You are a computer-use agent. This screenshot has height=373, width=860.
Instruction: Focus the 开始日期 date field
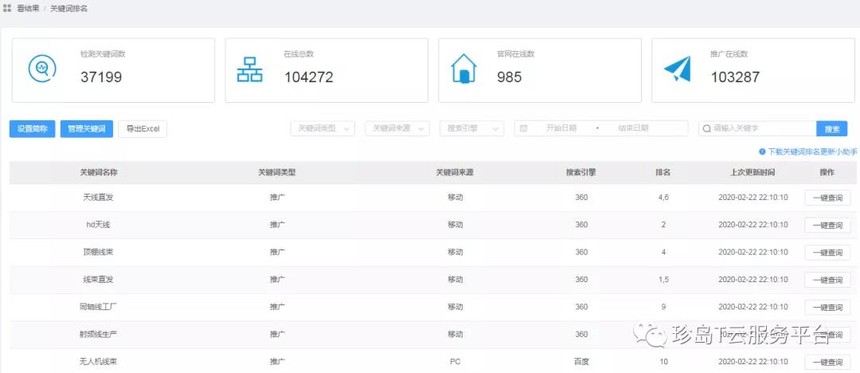tap(561, 128)
